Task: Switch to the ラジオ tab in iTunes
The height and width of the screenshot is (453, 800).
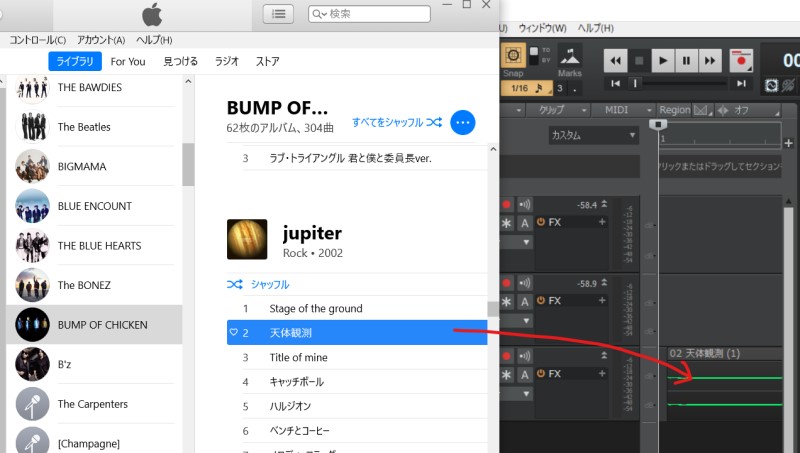Action: coord(227,62)
